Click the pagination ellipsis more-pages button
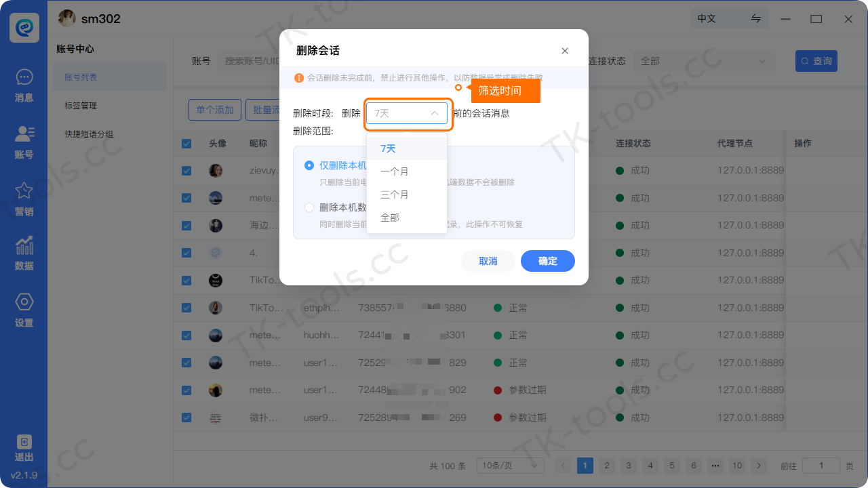 (x=715, y=466)
